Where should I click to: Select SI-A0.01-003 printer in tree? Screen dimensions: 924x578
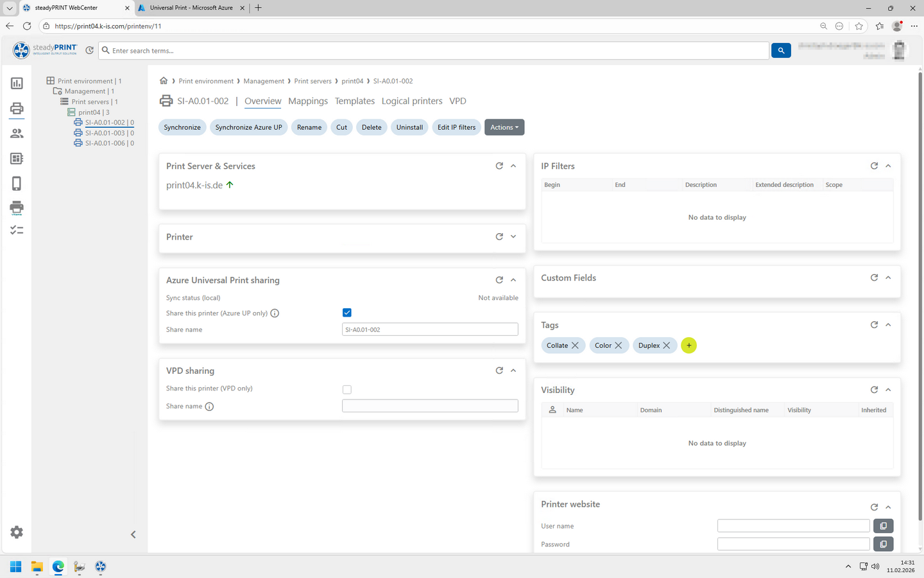pos(105,133)
